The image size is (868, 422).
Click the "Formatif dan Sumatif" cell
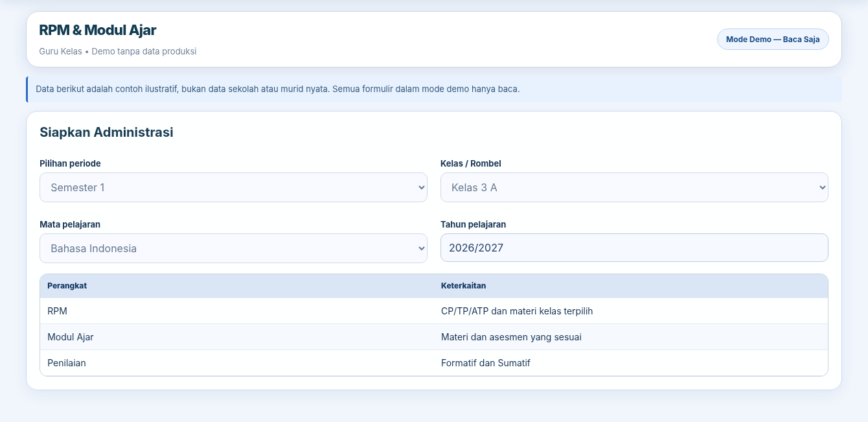tap(630, 363)
